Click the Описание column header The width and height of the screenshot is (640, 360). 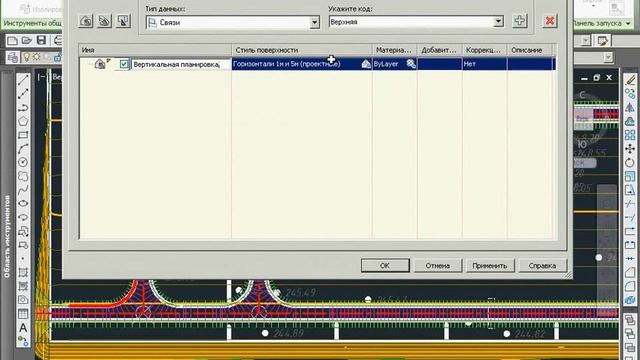[x=530, y=50]
